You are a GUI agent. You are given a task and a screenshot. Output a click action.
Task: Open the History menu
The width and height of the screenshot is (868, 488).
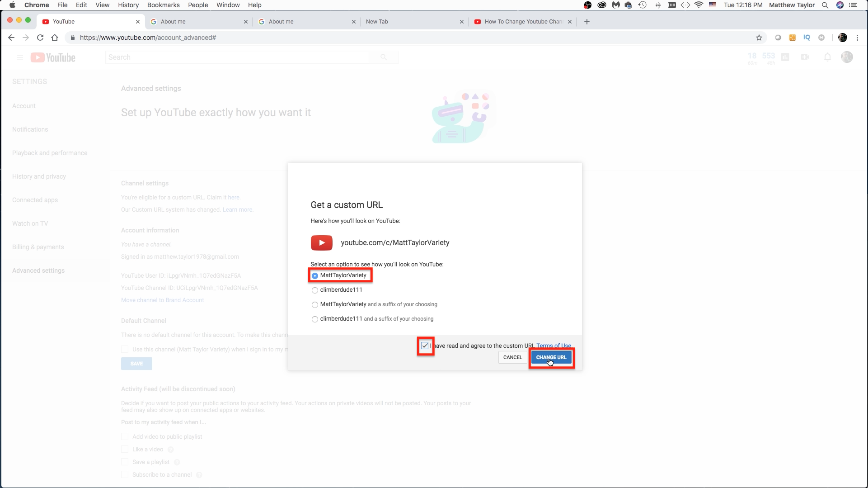[x=128, y=5]
